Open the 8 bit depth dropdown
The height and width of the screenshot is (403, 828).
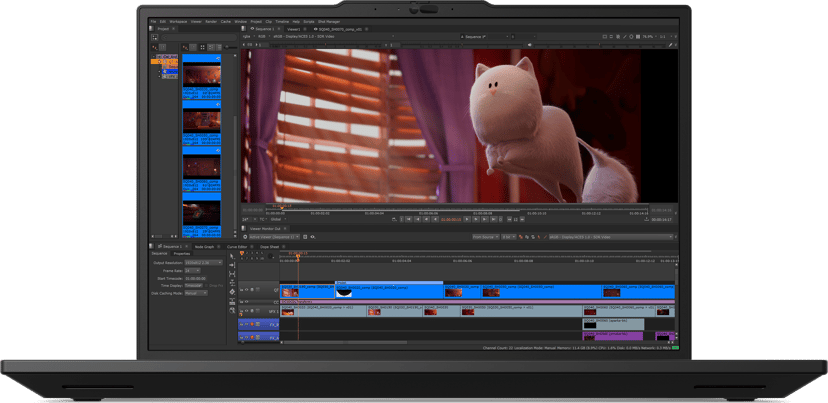tap(509, 237)
